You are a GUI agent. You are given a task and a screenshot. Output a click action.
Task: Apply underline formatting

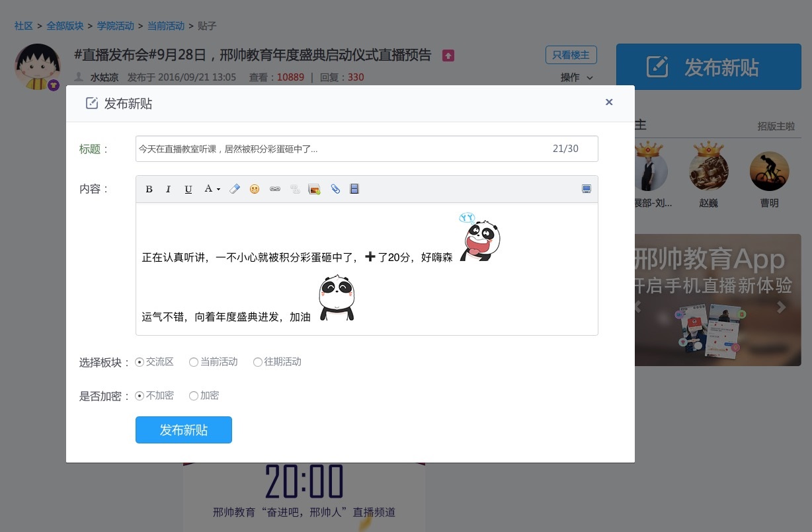188,189
